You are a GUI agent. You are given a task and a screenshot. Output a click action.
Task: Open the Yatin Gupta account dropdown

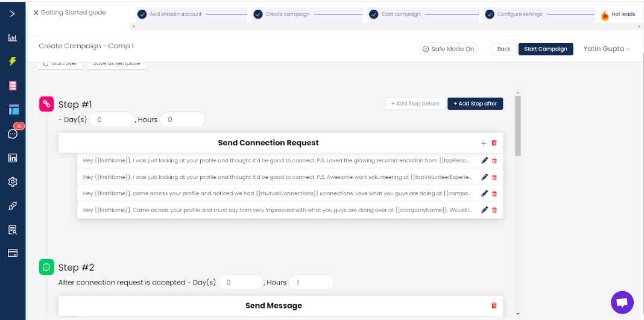pyautogui.click(x=606, y=49)
